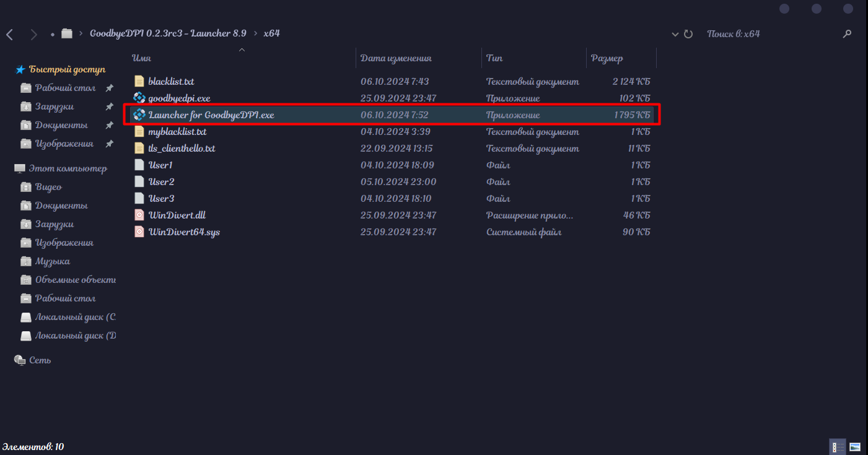Click the blacklist.txt document icon
The image size is (868, 455).
tap(139, 81)
